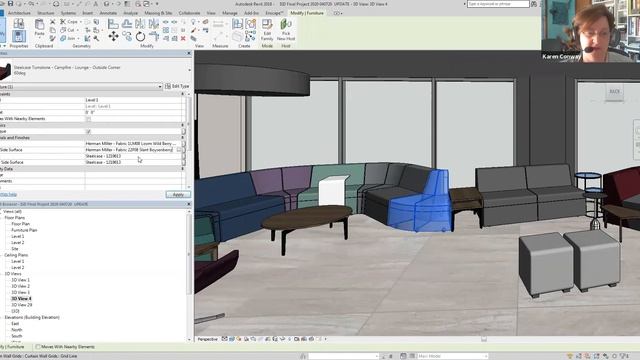Open the Annotate ribbon tab
The image size is (640, 360).
(108, 13)
